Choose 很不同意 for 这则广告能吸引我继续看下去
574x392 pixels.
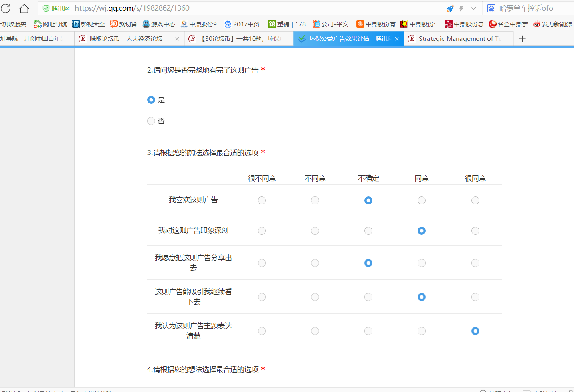pos(262,297)
